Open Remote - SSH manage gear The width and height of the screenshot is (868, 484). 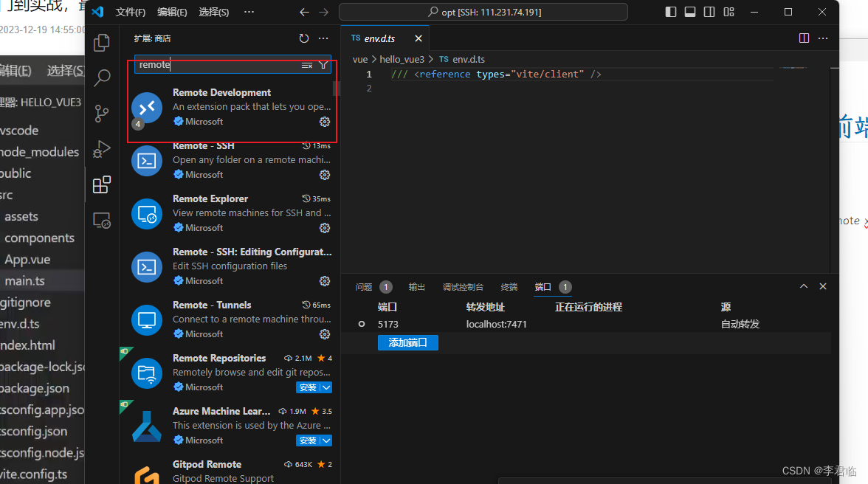[x=325, y=175]
